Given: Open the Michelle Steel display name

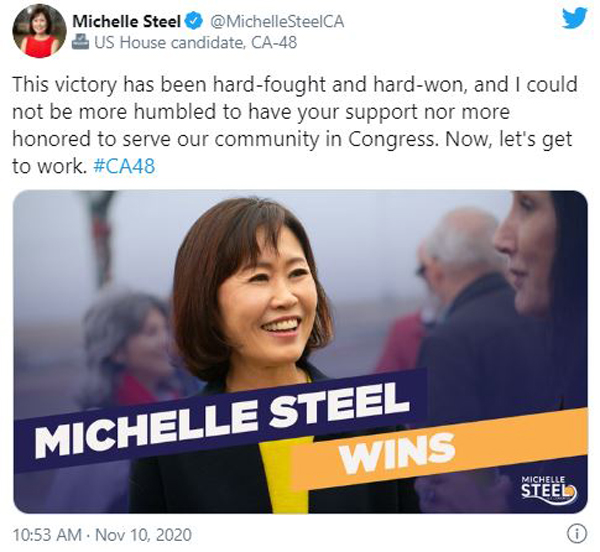Looking at the screenshot, I should pyautogui.click(x=126, y=21).
